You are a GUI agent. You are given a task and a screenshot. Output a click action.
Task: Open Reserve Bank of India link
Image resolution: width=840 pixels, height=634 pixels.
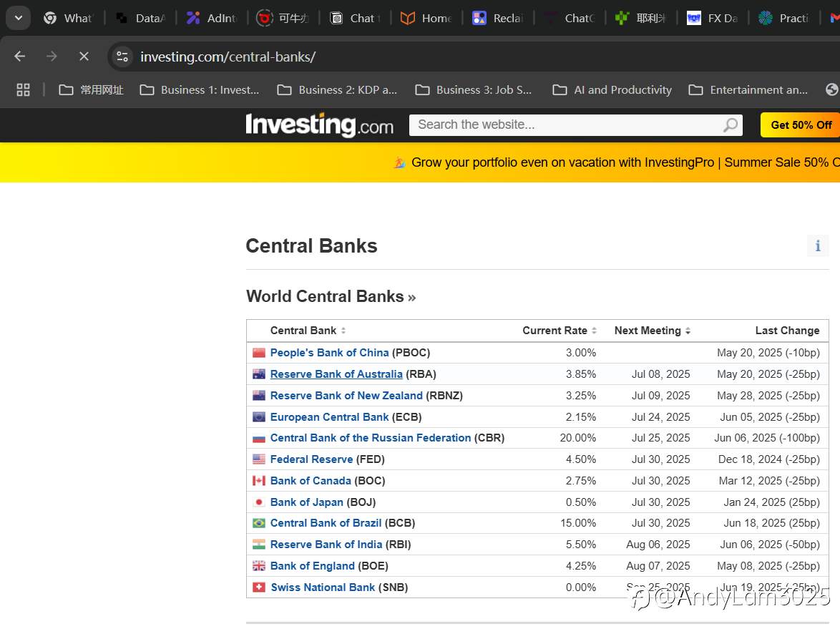pyautogui.click(x=326, y=545)
